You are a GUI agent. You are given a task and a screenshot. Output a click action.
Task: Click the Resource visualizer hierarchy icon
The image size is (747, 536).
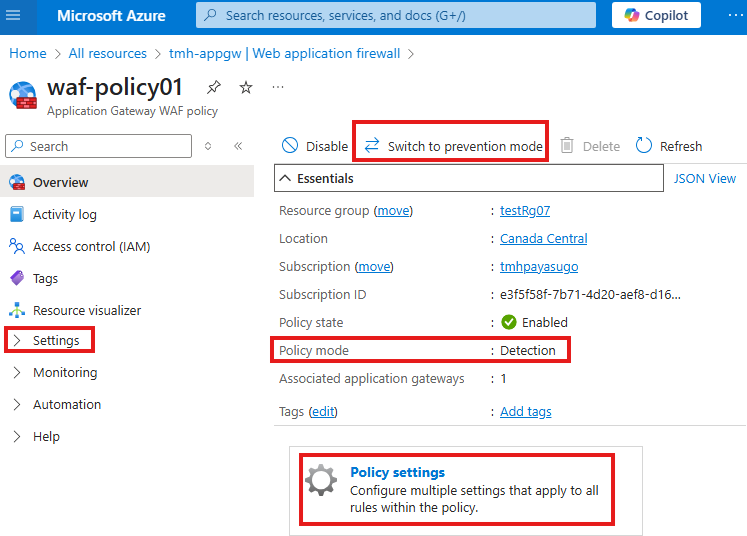[17, 310]
